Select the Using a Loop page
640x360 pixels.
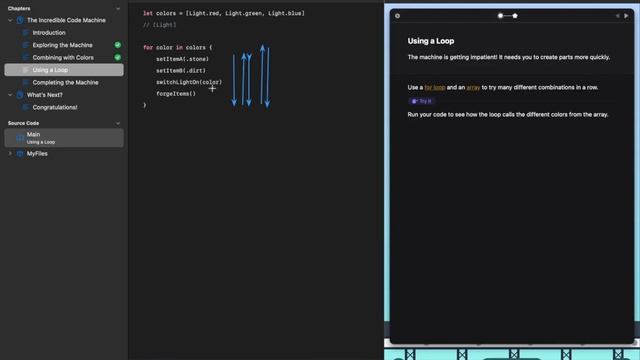(x=64, y=70)
